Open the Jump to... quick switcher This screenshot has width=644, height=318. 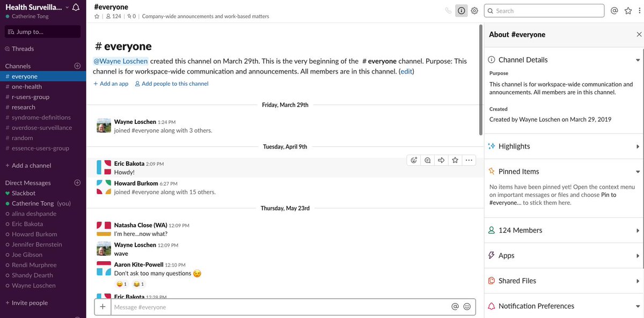point(43,32)
